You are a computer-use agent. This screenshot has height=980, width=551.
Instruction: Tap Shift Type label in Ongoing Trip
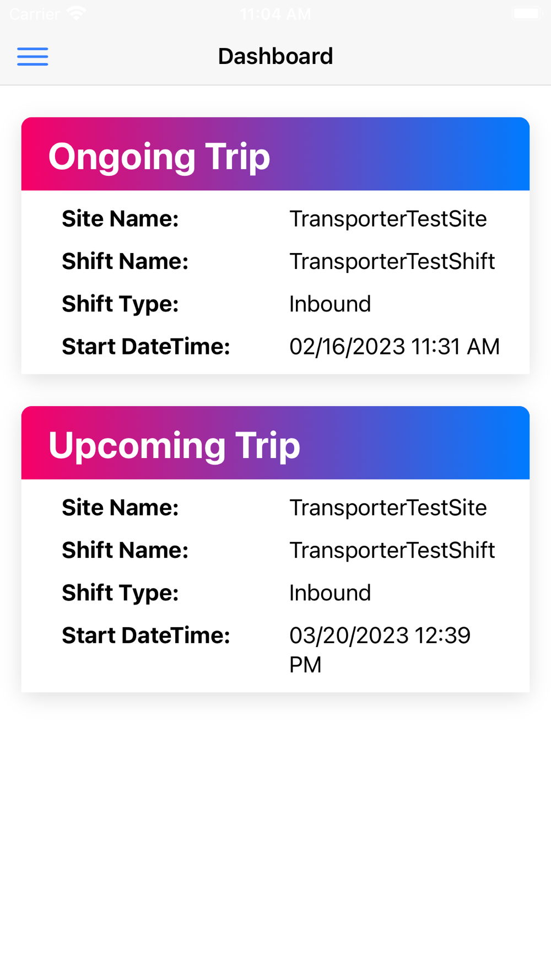(x=120, y=304)
